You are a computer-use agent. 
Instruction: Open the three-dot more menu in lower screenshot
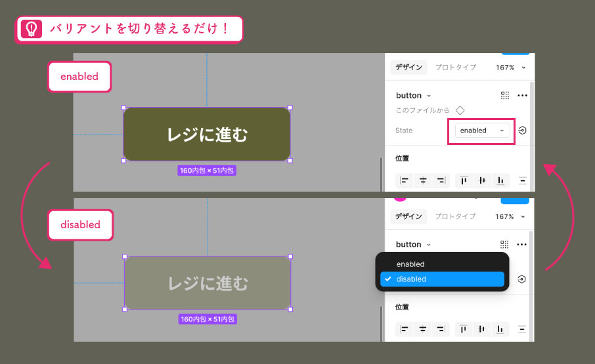(x=521, y=245)
